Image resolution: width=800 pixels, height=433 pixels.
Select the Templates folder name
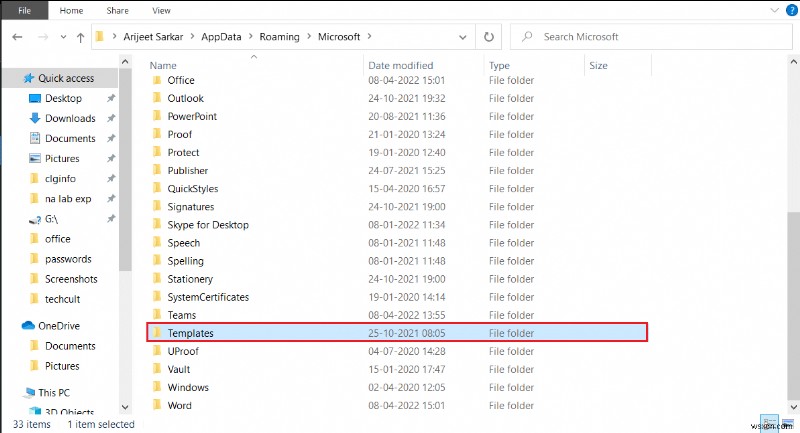coord(190,333)
